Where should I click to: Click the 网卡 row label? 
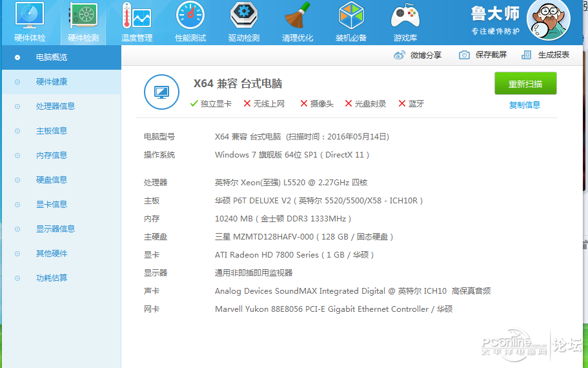[x=152, y=309]
